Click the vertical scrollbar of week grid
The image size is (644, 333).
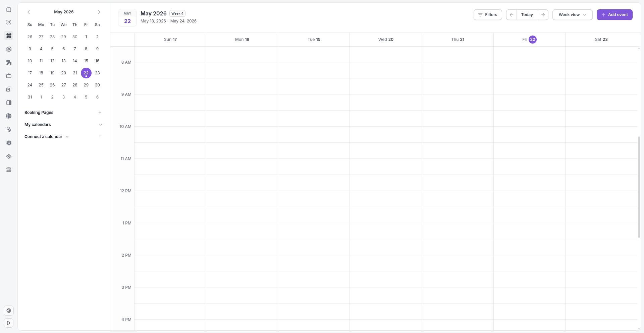point(639,187)
